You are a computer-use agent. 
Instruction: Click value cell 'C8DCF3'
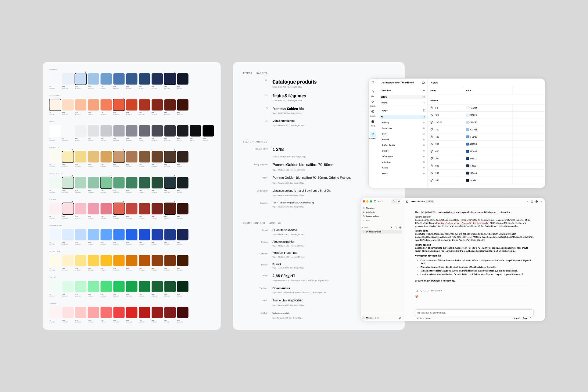[473, 122]
